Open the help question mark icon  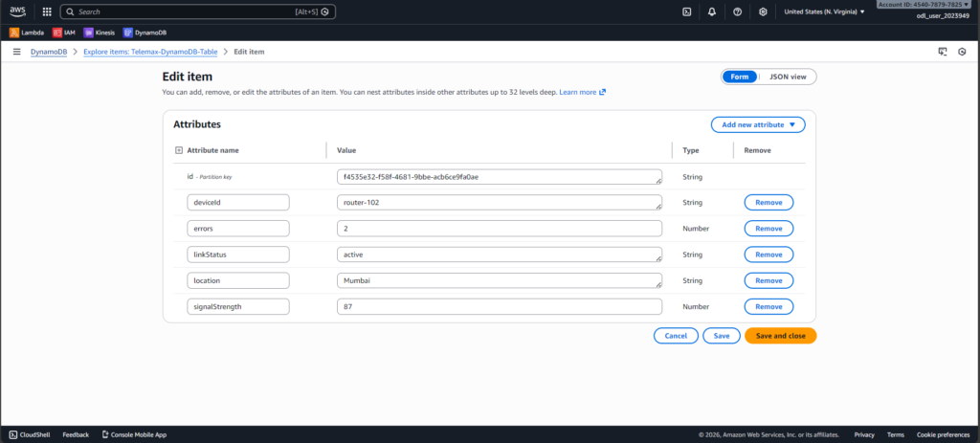[737, 11]
